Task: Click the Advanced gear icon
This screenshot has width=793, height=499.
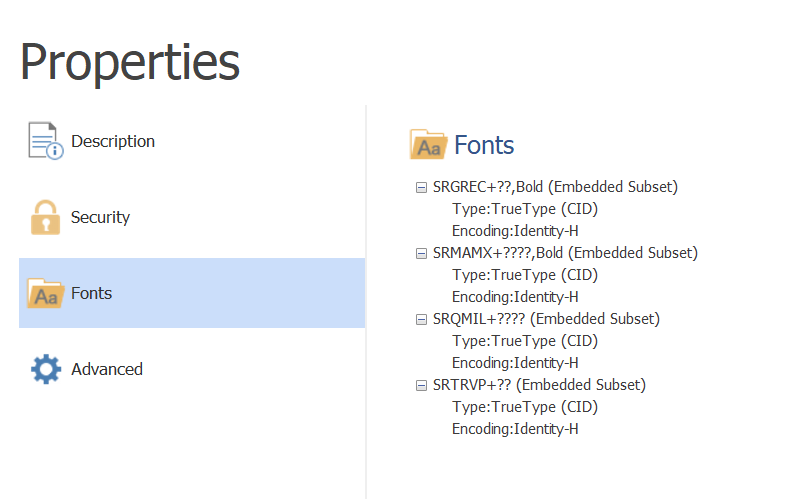Action: [46, 369]
